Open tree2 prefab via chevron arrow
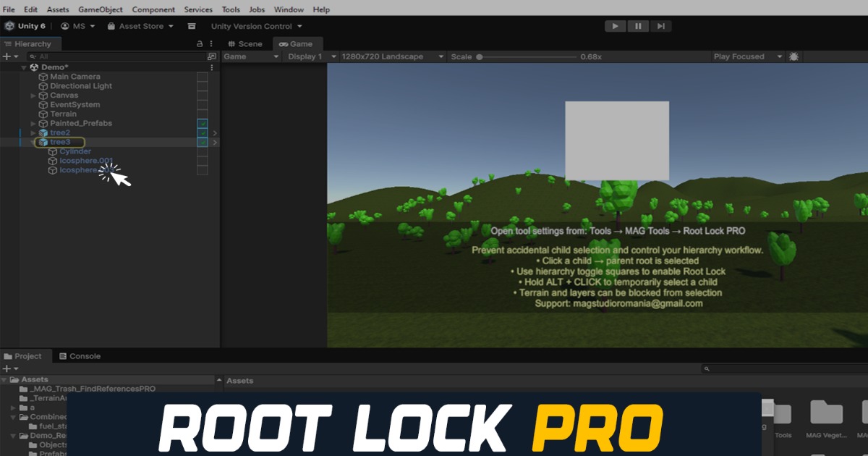 point(215,133)
